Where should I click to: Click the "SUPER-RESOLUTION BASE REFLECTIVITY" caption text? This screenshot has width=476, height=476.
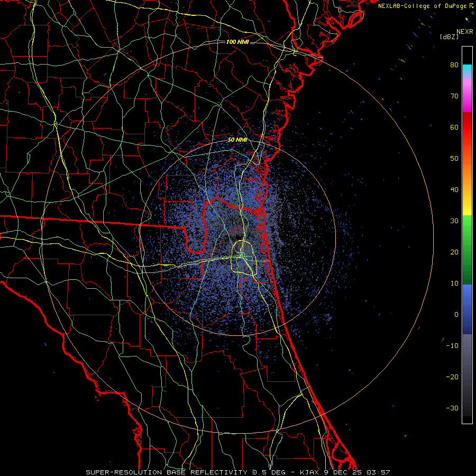167,472
